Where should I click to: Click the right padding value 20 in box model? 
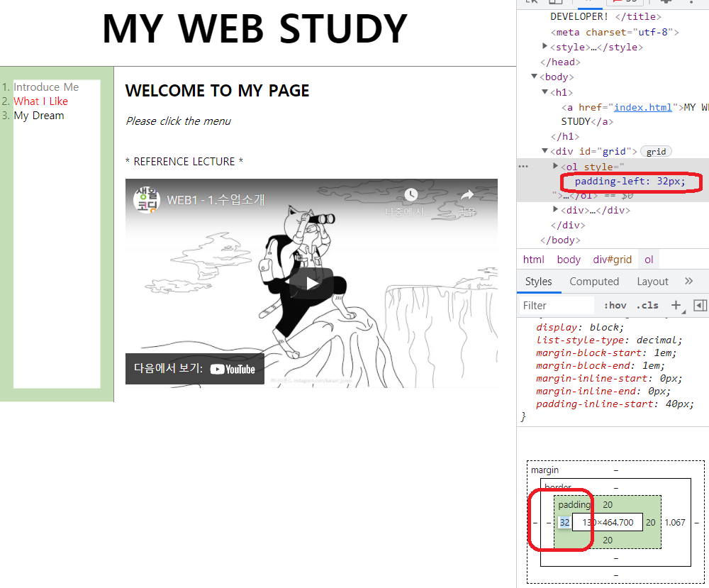tap(651, 523)
